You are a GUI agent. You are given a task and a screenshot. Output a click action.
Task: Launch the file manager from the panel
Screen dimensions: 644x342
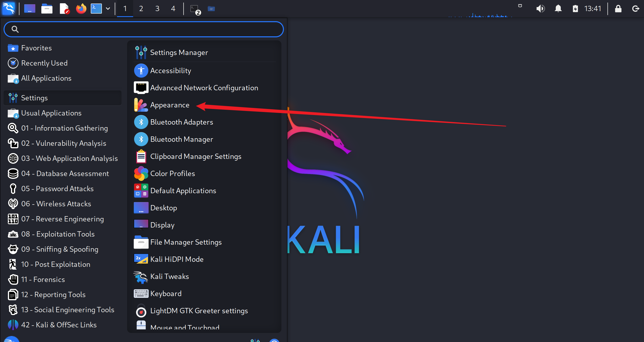tap(47, 9)
